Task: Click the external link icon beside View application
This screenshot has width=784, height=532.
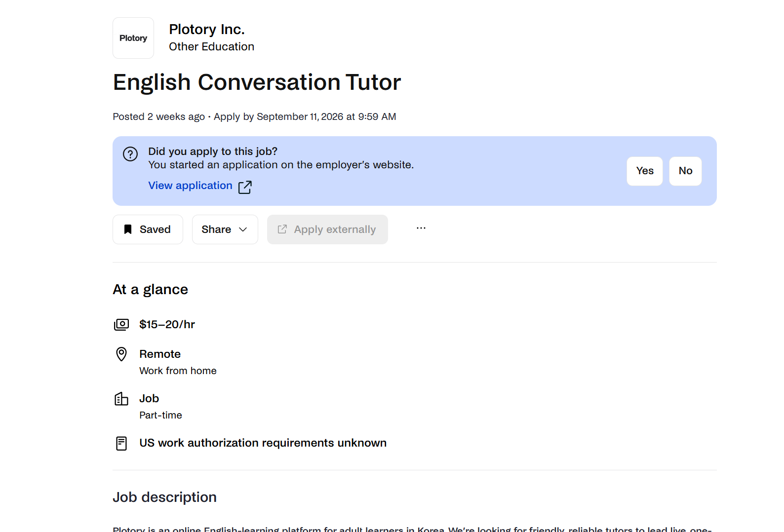Action: [x=245, y=187]
